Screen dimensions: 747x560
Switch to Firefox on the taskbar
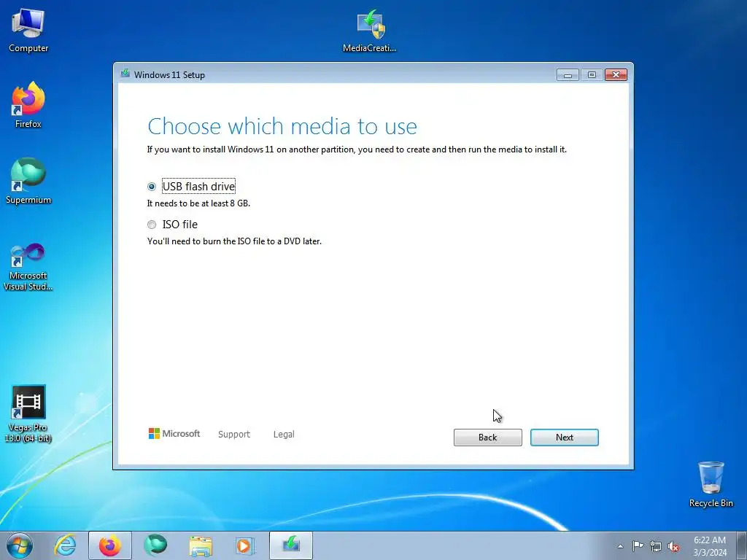(109, 545)
